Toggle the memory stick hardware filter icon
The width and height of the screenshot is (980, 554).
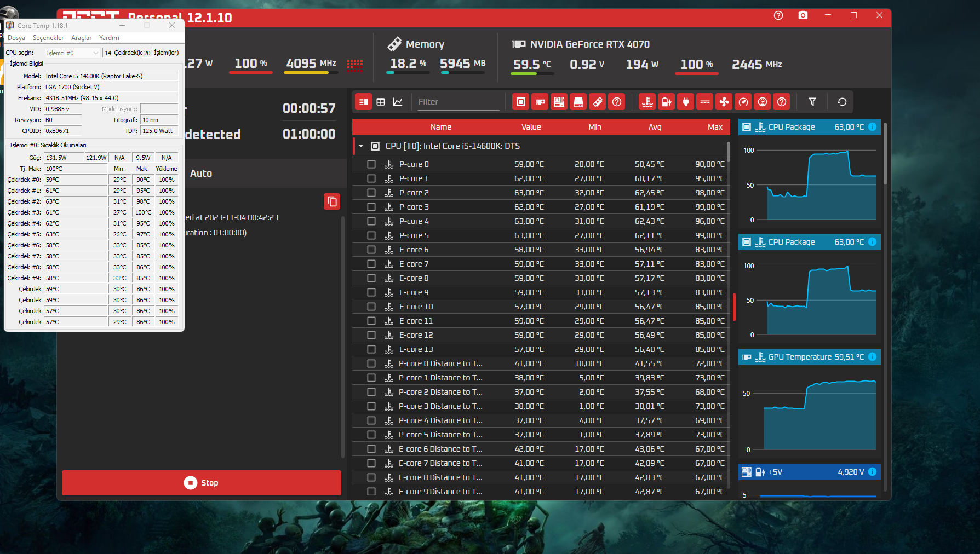598,102
